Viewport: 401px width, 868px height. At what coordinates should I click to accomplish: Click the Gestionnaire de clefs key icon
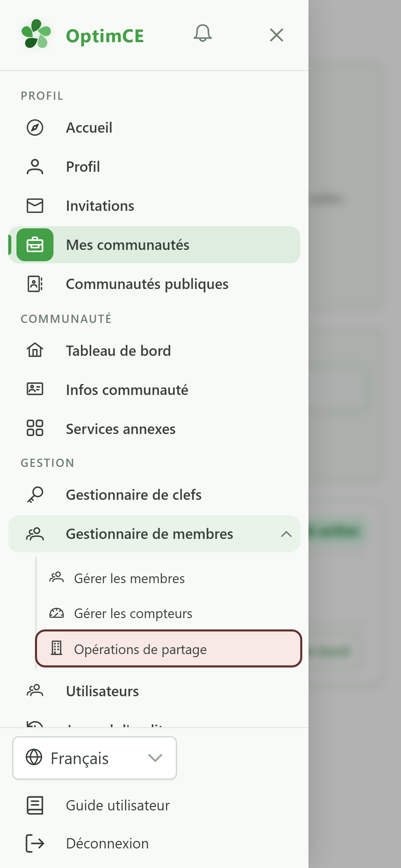[35, 495]
